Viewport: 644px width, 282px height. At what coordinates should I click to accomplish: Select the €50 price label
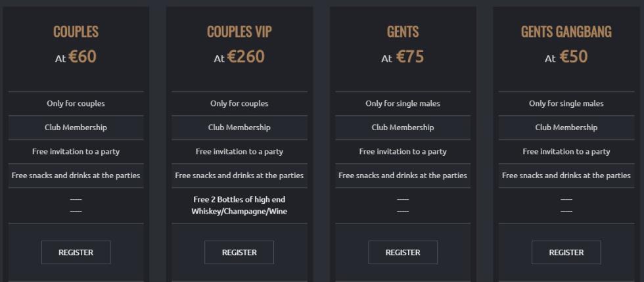[x=573, y=57]
